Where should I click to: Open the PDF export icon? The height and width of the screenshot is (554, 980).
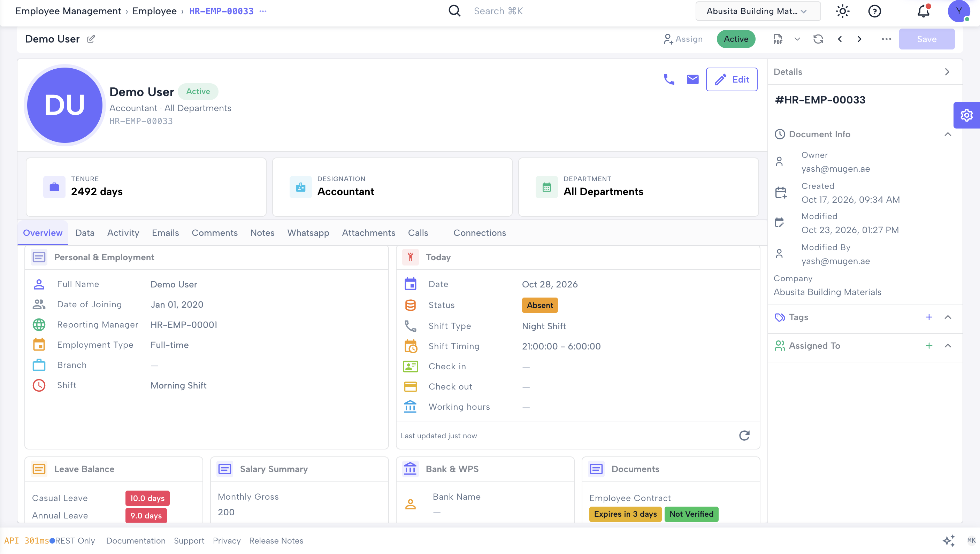(778, 39)
